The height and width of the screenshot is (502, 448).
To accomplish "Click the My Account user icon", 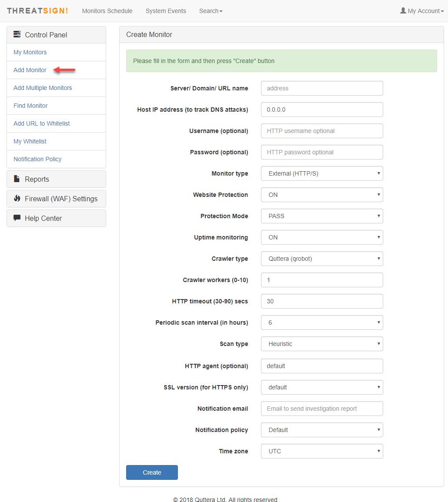I will coord(403,10).
